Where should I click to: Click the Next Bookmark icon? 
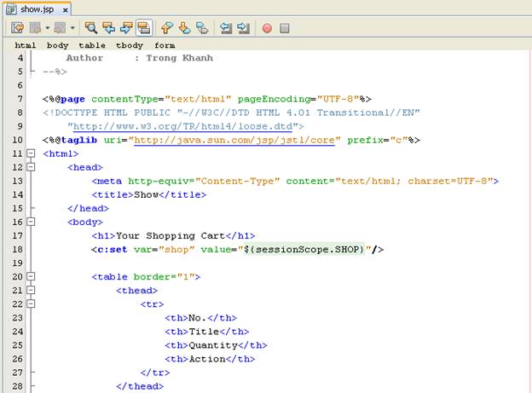(184, 28)
